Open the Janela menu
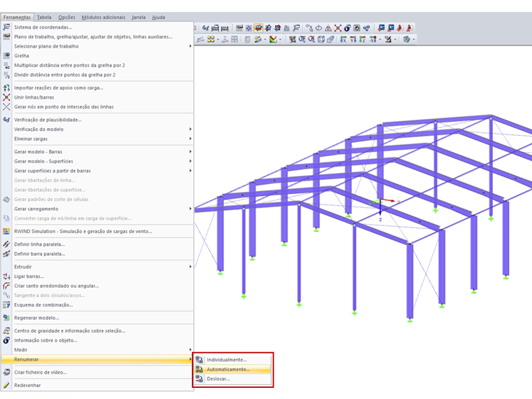Screen dimensions: 532x399 139,17
